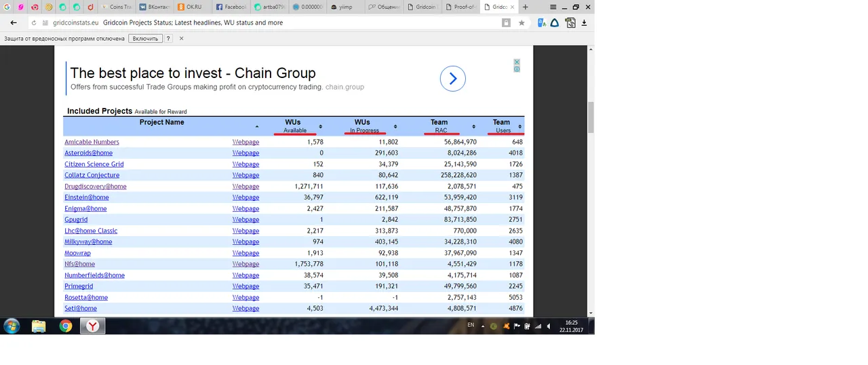Switch to the yiimp tab

346,7
